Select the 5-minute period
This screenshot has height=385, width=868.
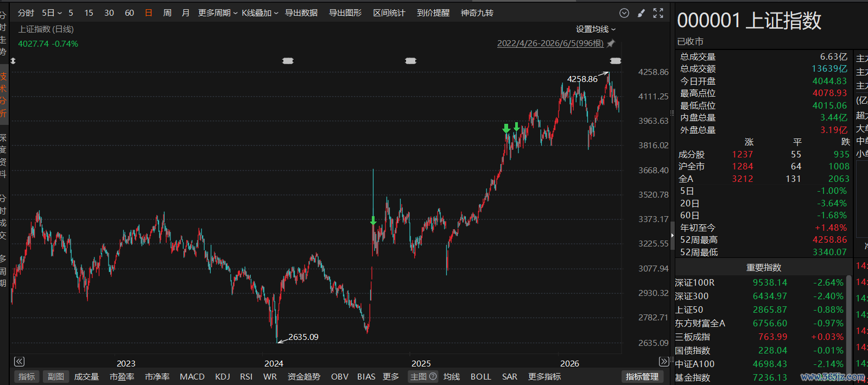click(71, 13)
